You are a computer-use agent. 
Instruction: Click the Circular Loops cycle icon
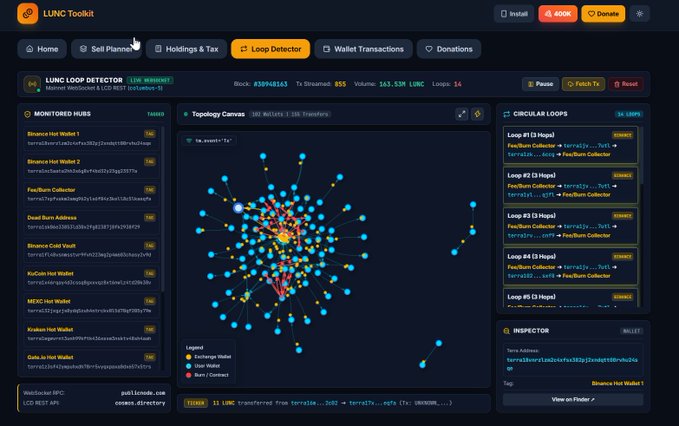[506, 114]
